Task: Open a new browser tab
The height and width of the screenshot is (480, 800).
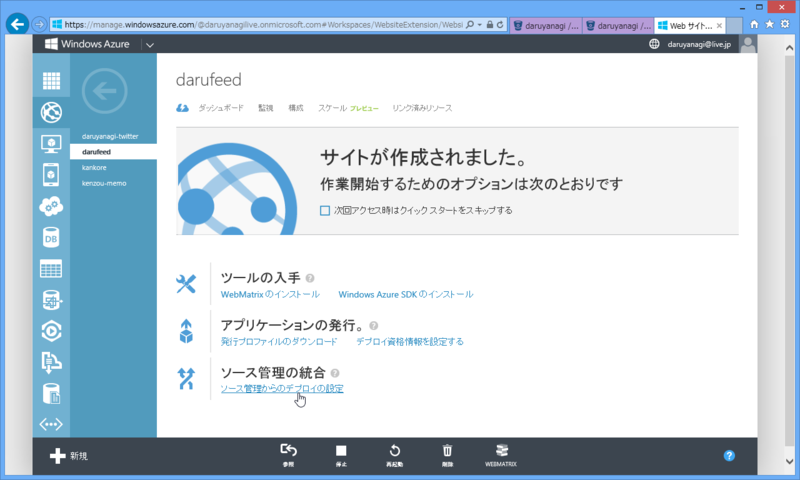Action: (x=734, y=26)
